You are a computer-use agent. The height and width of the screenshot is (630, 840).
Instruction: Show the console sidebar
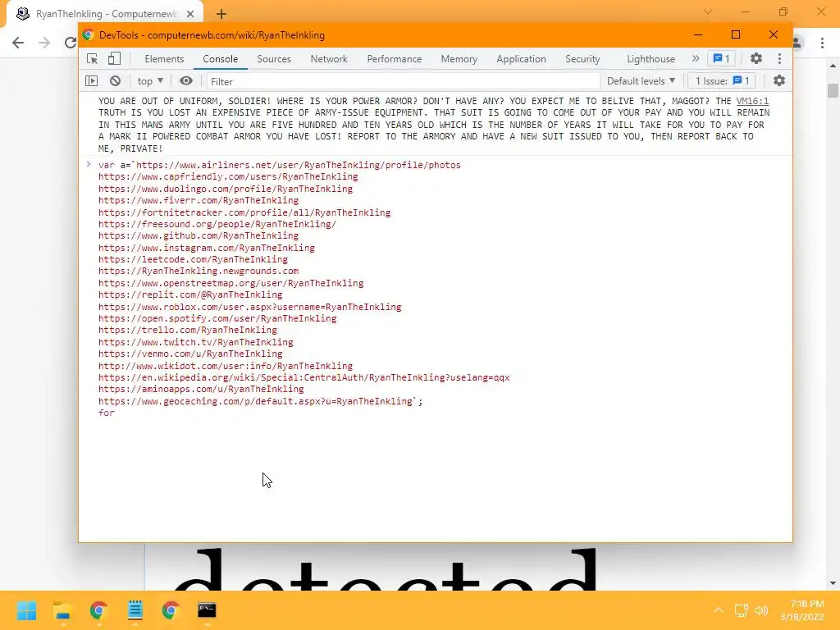click(92, 81)
